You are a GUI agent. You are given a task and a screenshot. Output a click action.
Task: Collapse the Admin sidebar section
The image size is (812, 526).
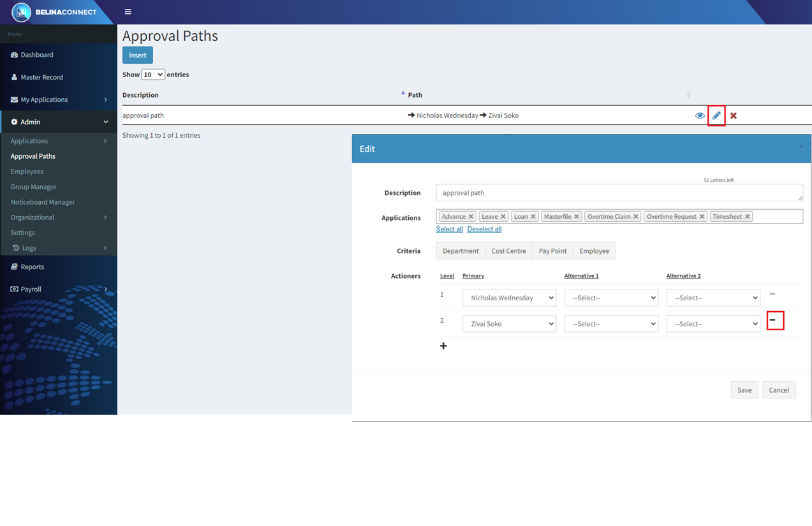tap(59, 122)
